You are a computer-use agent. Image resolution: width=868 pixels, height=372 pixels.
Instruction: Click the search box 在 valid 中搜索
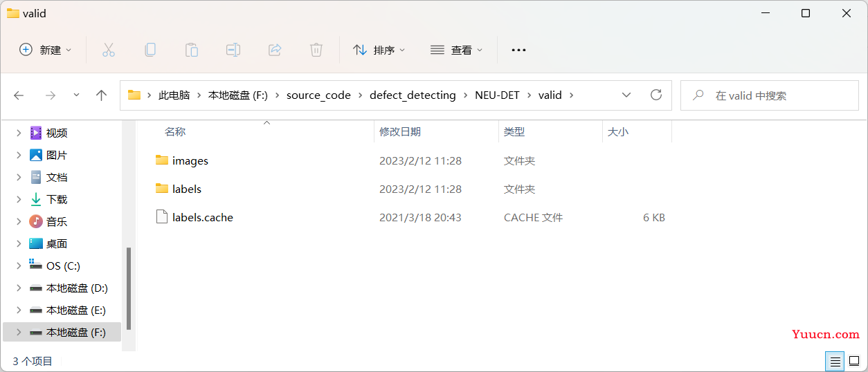point(770,95)
